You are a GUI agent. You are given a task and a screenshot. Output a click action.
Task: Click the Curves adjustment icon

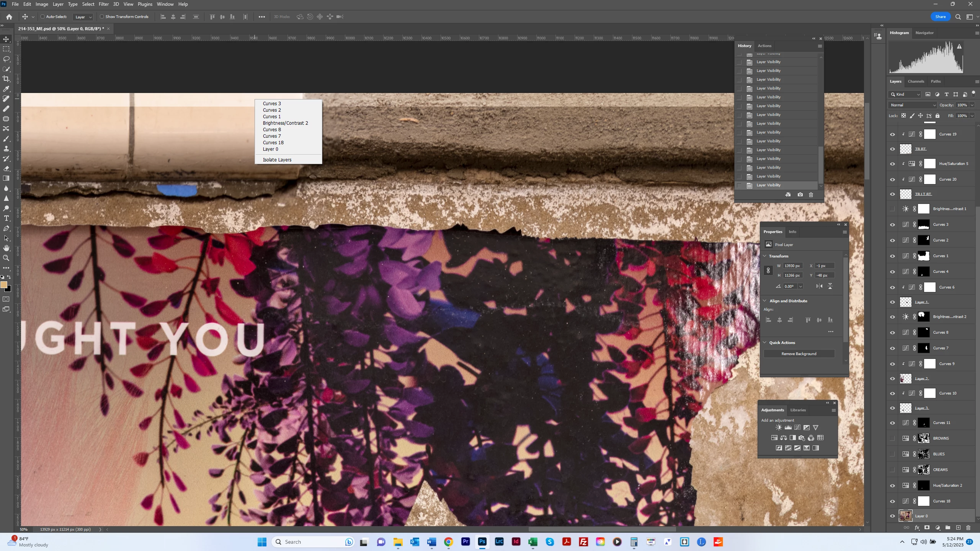pyautogui.click(x=797, y=427)
